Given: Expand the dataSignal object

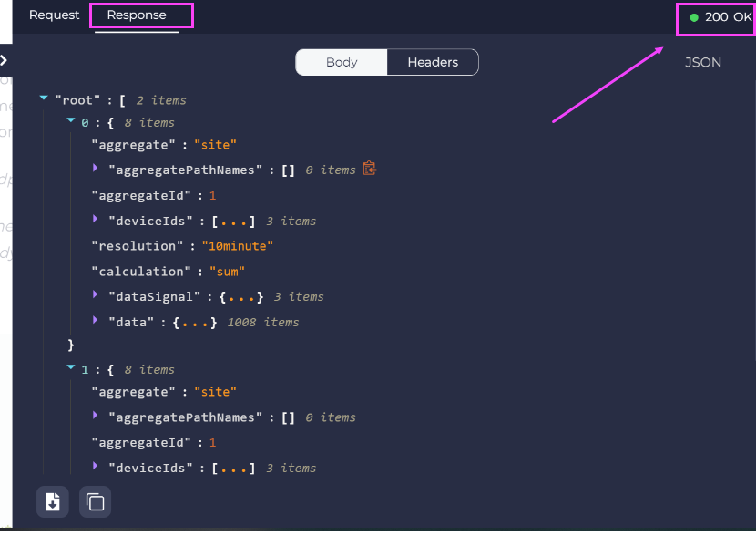Looking at the screenshot, I should 94,296.
